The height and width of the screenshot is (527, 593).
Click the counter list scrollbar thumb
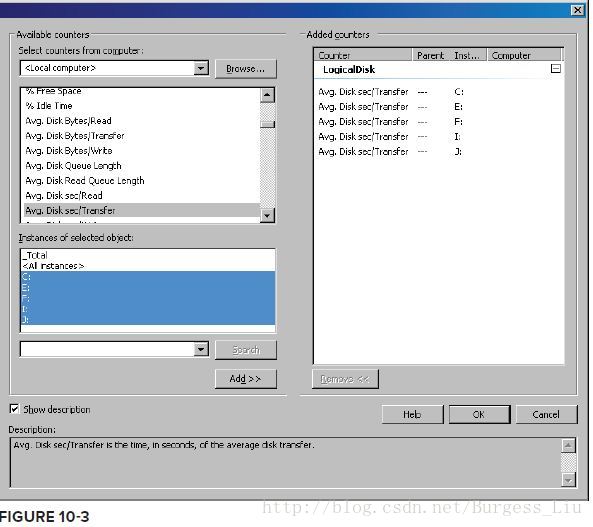(x=267, y=124)
